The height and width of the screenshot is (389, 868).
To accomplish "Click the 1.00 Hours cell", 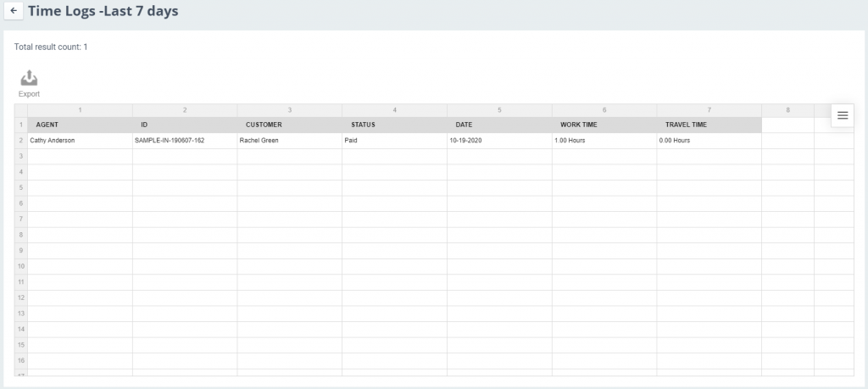I will (x=604, y=141).
